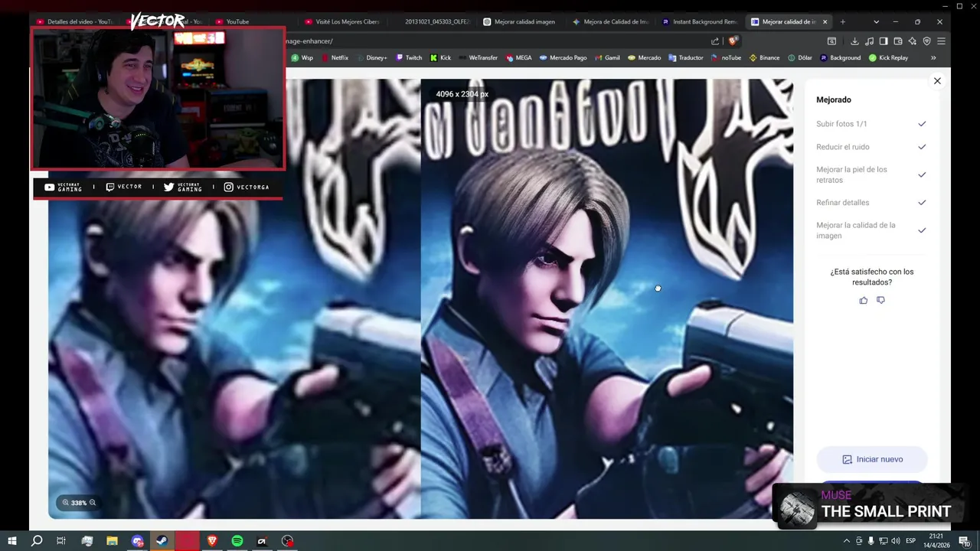The height and width of the screenshot is (551, 980).
Task: Click the Vectorga Instagram overlay label
Action: click(x=247, y=187)
